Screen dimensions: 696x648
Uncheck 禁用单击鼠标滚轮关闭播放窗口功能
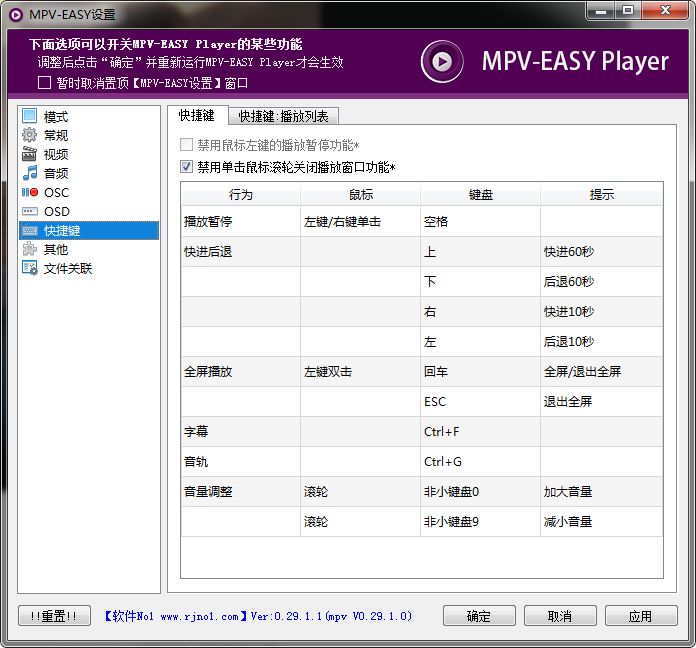pyautogui.click(x=186, y=167)
